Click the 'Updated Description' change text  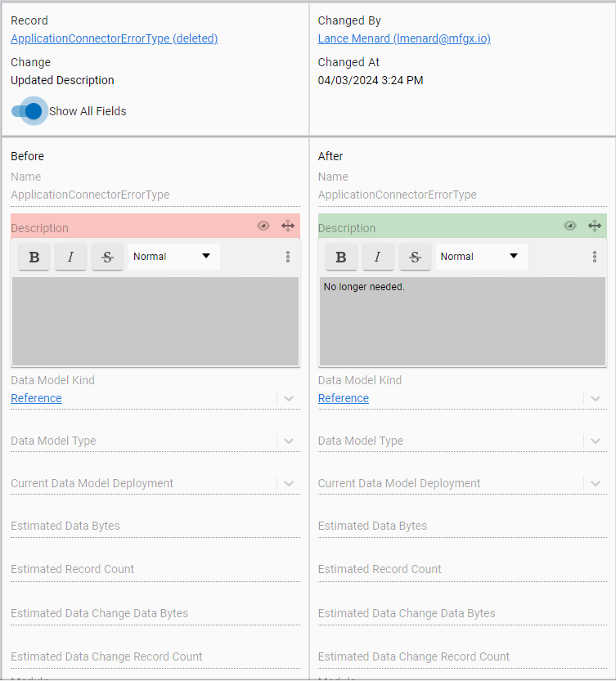pyautogui.click(x=62, y=80)
